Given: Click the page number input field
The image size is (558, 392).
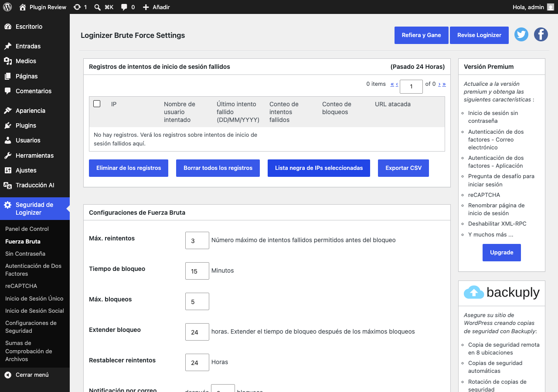Looking at the screenshot, I should (x=411, y=86).
